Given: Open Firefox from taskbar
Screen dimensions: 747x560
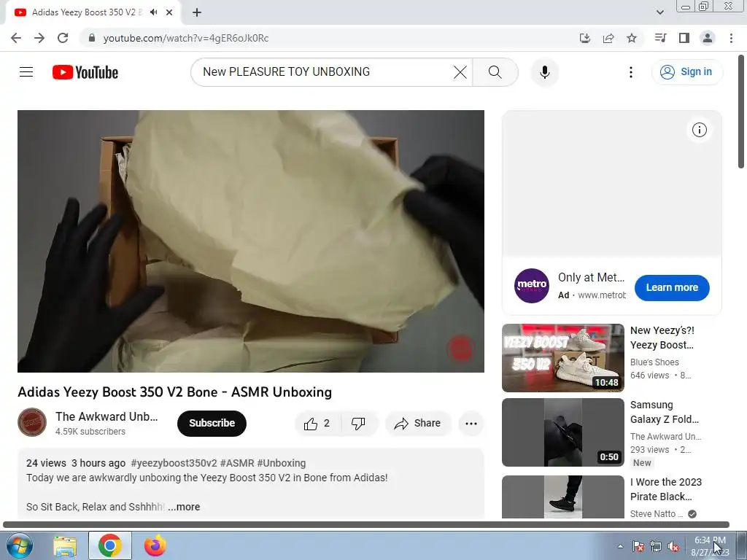Looking at the screenshot, I should coord(155,545).
